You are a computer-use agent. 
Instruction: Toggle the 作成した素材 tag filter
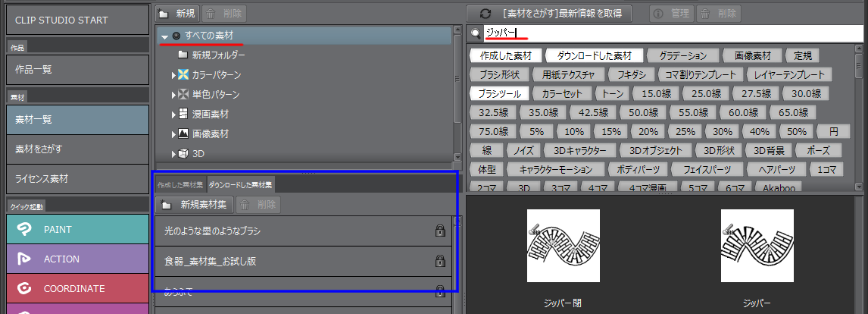click(x=505, y=56)
